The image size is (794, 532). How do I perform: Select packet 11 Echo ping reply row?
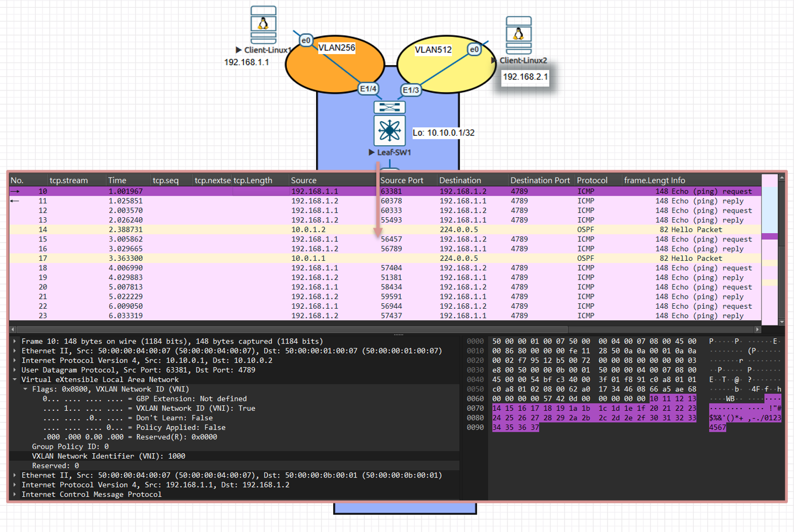[331, 201]
